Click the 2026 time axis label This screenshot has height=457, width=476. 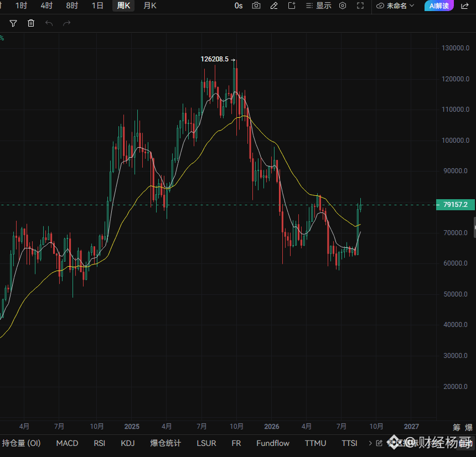coord(272,427)
